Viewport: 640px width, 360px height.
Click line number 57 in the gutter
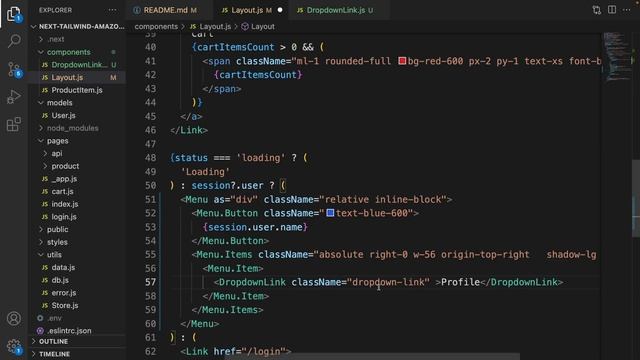point(151,282)
